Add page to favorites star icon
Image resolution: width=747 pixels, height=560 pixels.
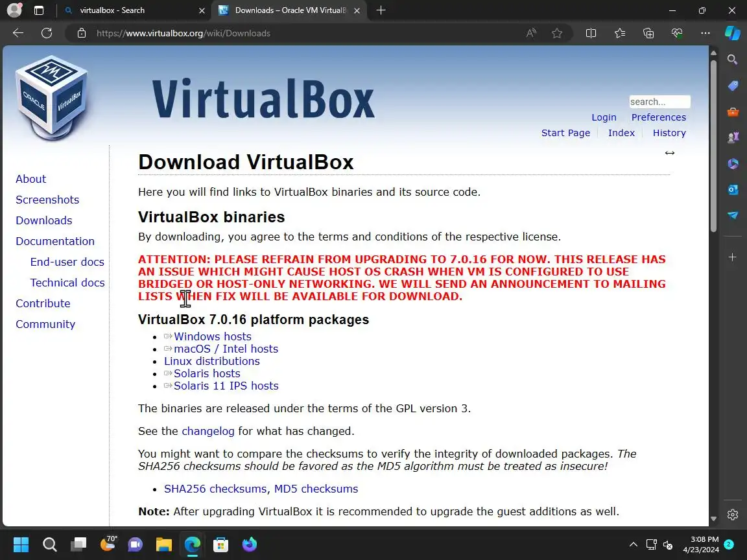tap(557, 33)
